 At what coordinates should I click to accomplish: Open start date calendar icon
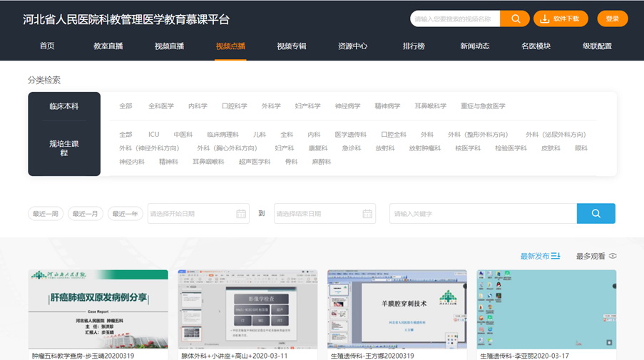tap(241, 214)
